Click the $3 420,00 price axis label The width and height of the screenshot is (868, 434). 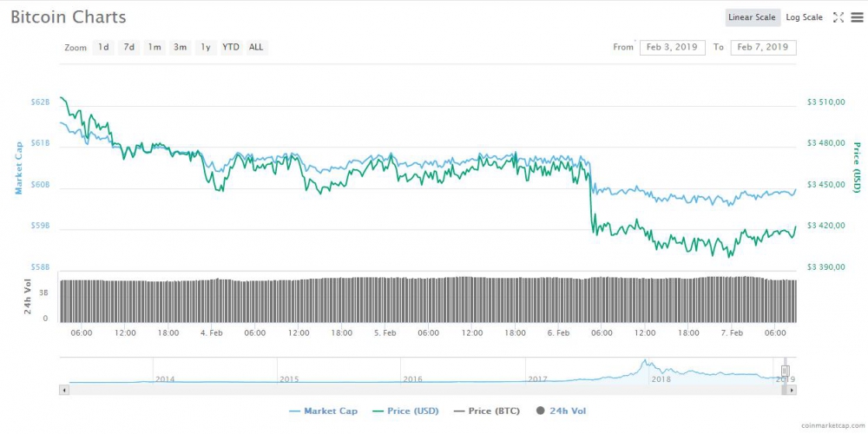click(x=826, y=226)
